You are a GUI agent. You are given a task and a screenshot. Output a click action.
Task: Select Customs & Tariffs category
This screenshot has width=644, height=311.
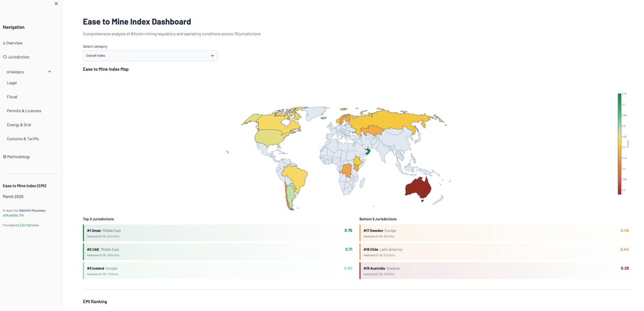(x=23, y=139)
